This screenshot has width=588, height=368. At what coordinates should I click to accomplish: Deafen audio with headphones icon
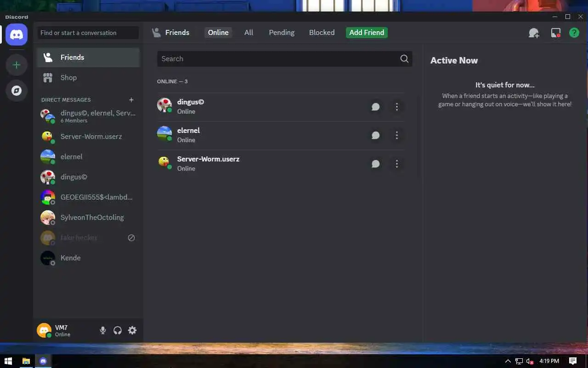[118, 330]
